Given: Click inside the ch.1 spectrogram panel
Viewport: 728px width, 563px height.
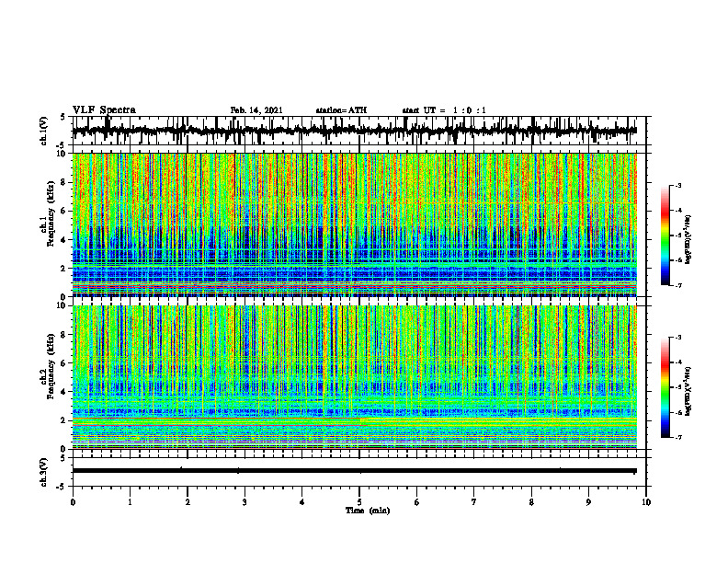Looking at the screenshot, I should 359,224.
